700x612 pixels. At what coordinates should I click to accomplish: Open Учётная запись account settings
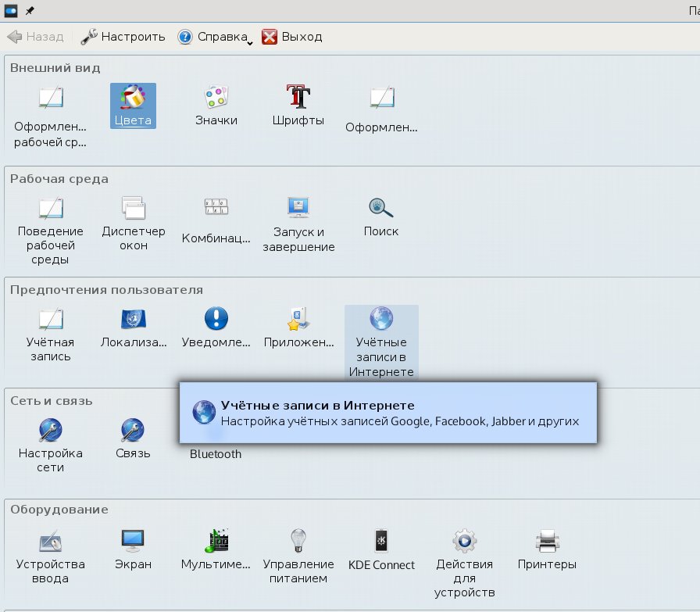click(51, 335)
